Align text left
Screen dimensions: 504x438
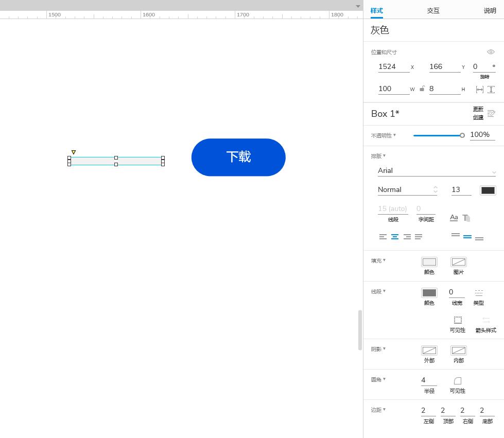[383, 237]
